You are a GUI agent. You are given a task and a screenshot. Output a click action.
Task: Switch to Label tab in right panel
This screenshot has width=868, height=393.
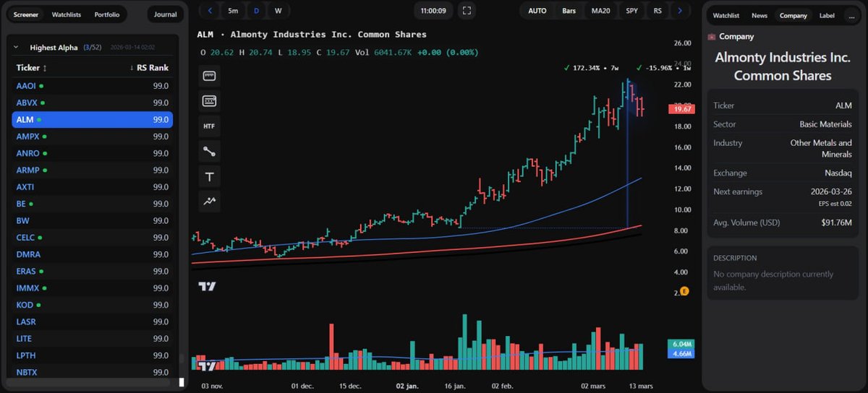pos(827,15)
